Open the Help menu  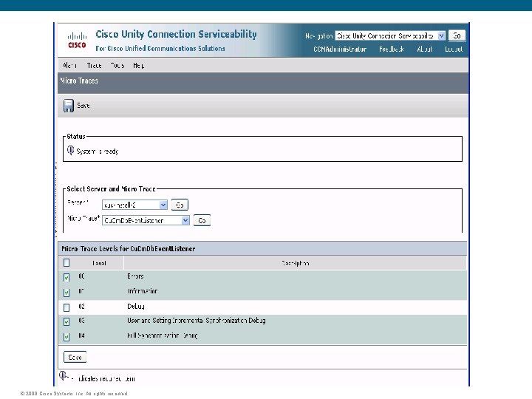pyautogui.click(x=138, y=66)
